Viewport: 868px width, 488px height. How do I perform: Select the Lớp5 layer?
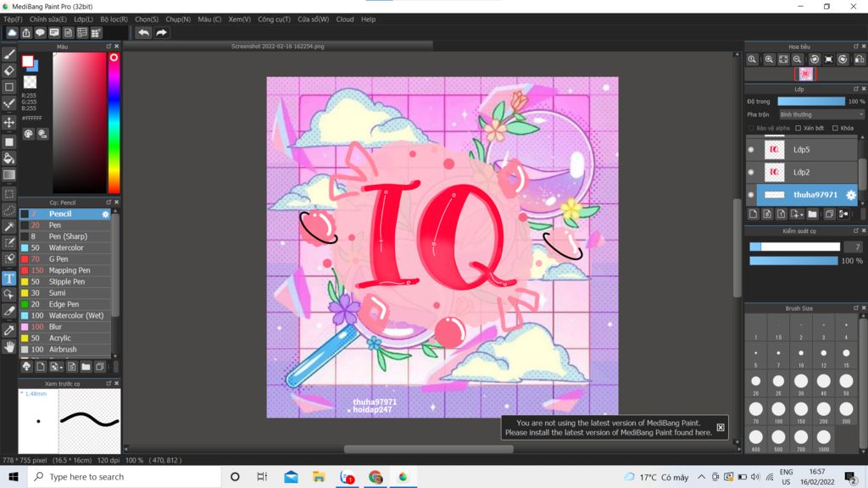(802, 149)
